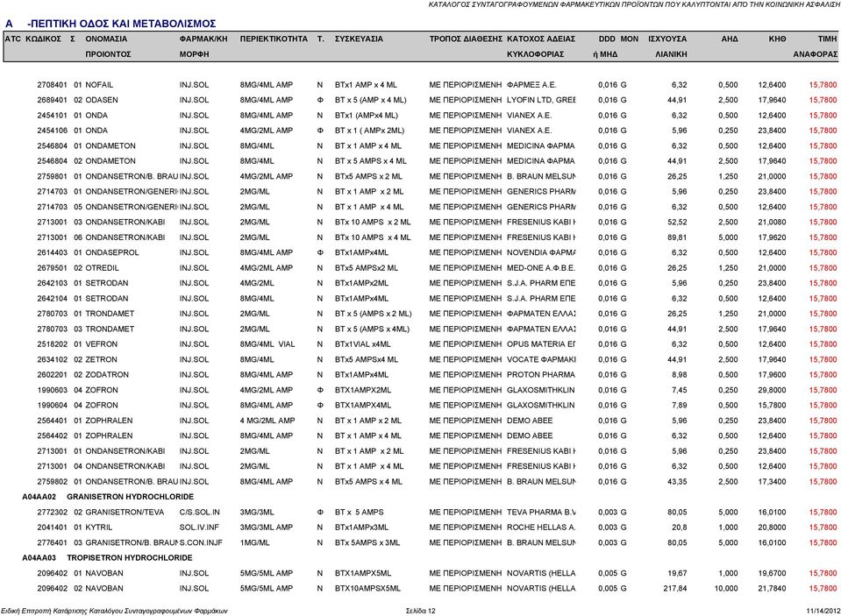The height and width of the screenshot is (616, 841).
Task: Click the 'ΤΡΟΠΟΣ ΔΙΑΘΕΣΗΣ' column header
Action: tap(466, 39)
